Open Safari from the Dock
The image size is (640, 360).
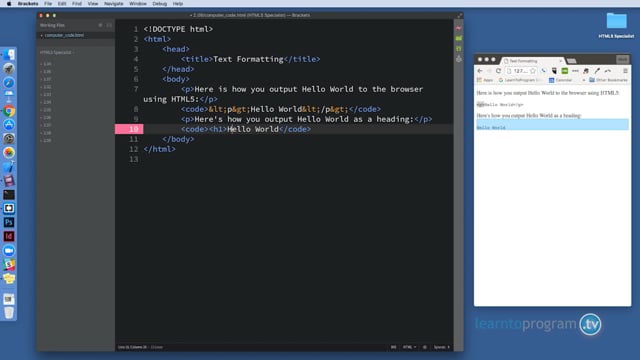9,83
